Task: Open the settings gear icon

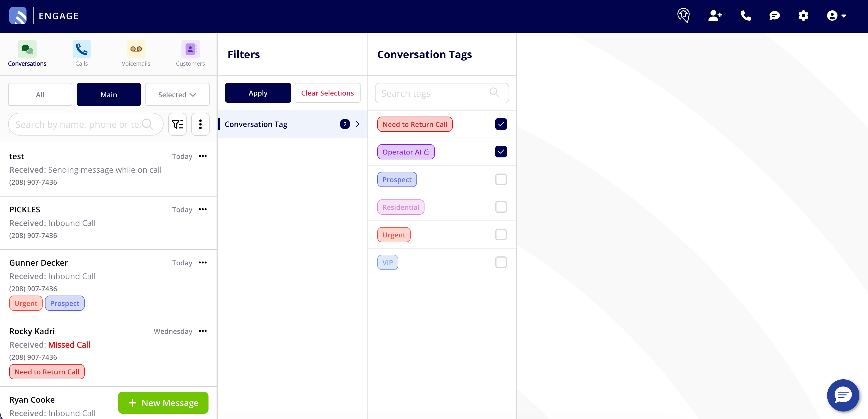Action: (803, 16)
